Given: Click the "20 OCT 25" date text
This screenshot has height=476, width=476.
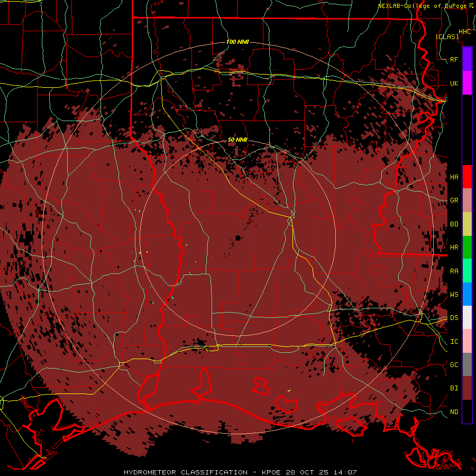Looking at the screenshot, I should (x=307, y=472).
